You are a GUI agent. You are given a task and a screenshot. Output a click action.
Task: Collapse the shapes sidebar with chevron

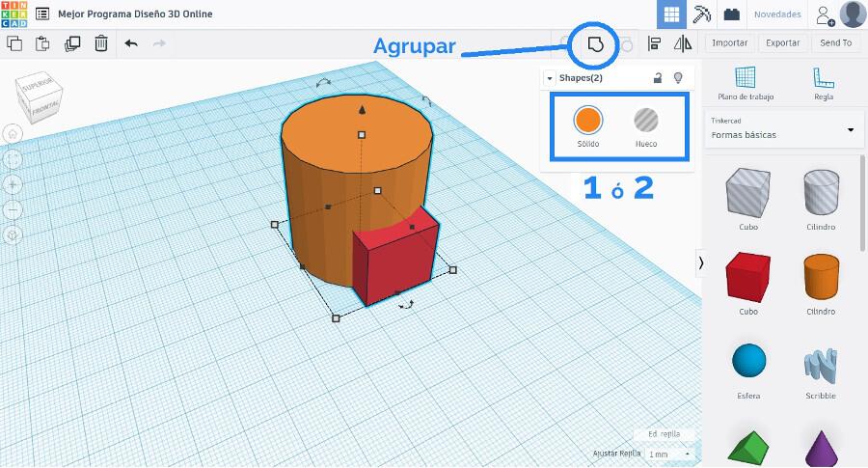pos(701,262)
